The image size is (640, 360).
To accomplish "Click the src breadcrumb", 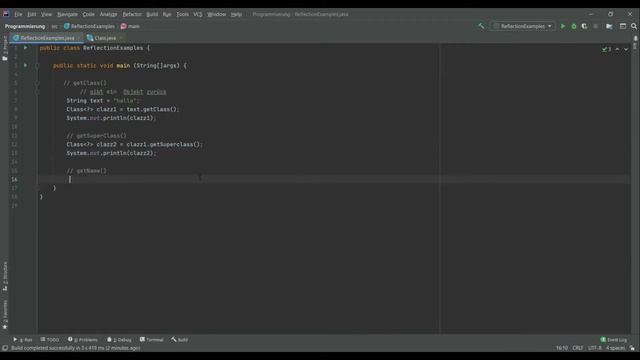I will [x=54, y=27].
